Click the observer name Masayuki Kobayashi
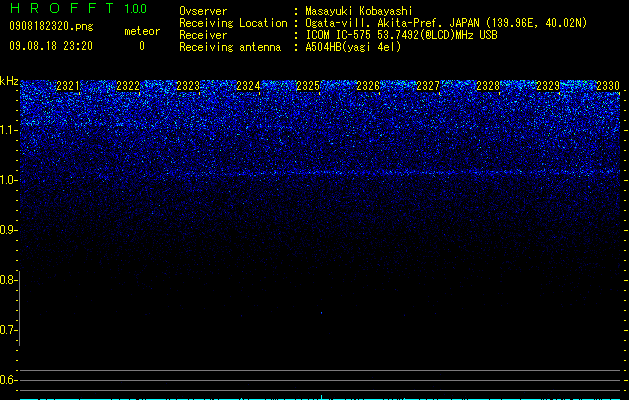The width and height of the screenshot is (629, 400). 359,11
